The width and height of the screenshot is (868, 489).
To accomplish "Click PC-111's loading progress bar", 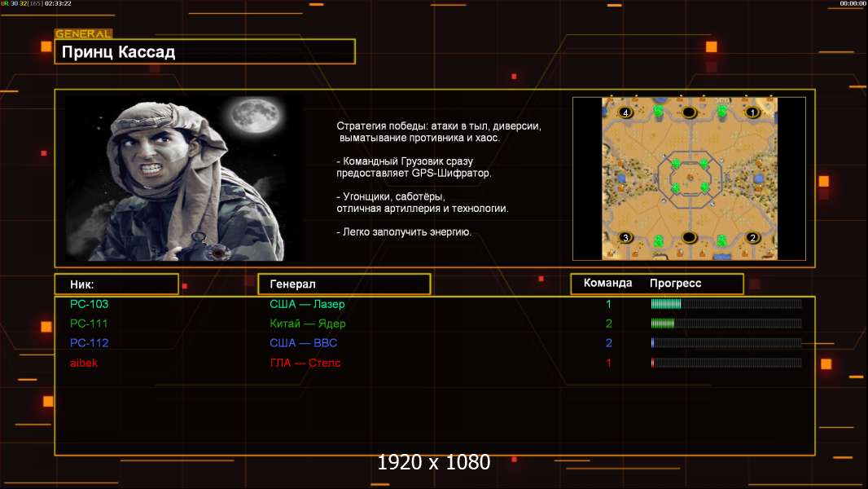I will (x=726, y=324).
